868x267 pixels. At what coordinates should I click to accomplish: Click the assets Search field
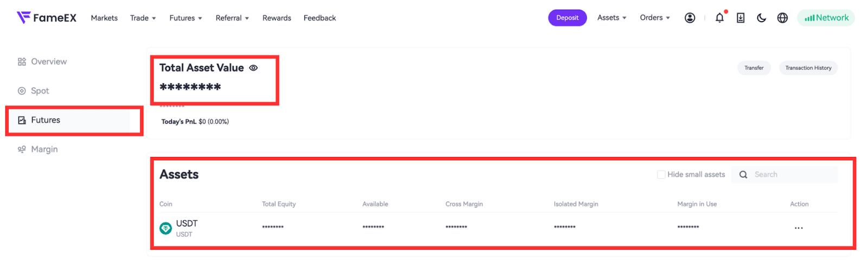(x=792, y=174)
